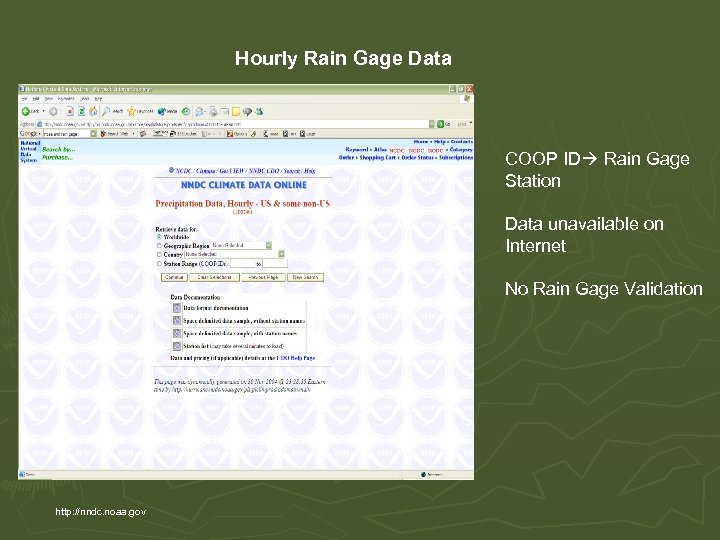Click icon beside the Station list row

point(177,346)
